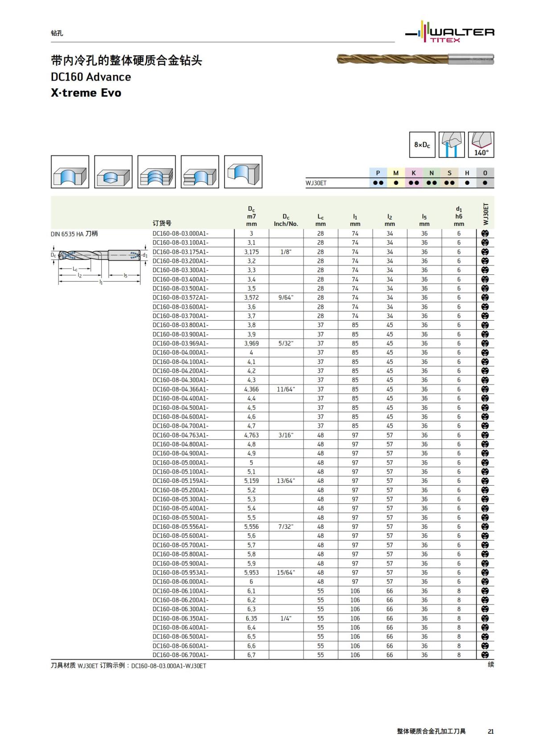Click the 15/64" inch size cell
Screen dimensions: 535x756
[x=286, y=572]
